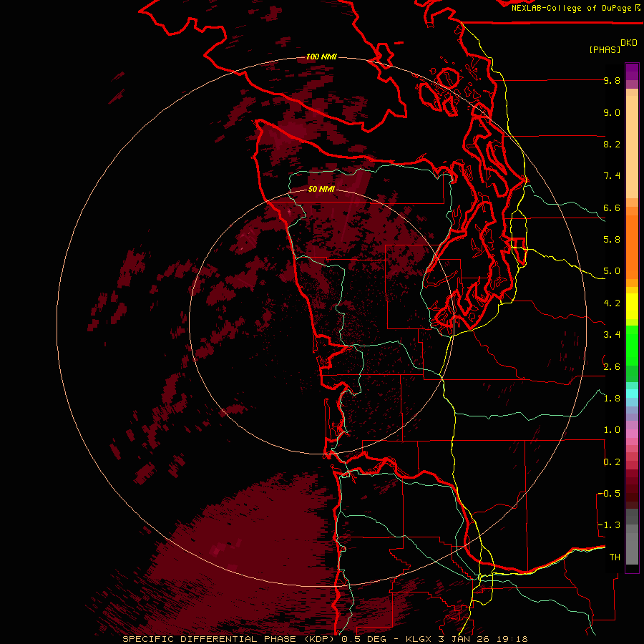This screenshot has height=644, width=644.
Task: Select the -1.3 scale value
Action: pos(609,525)
